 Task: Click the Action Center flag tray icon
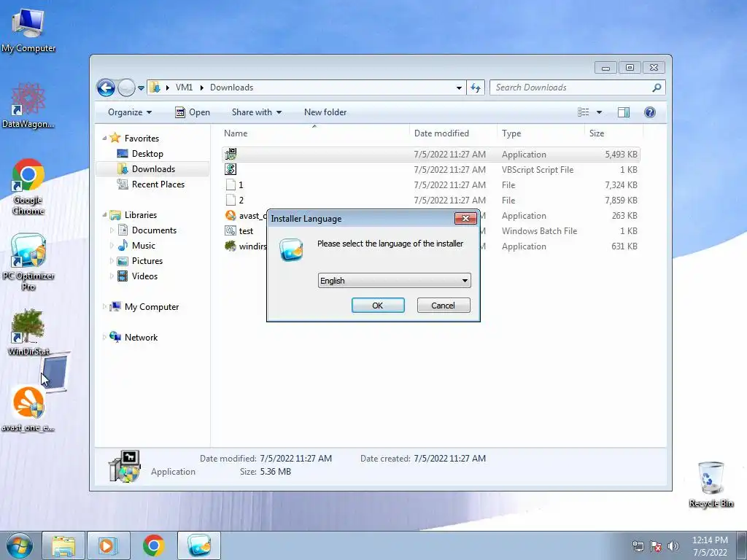coord(656,546)
